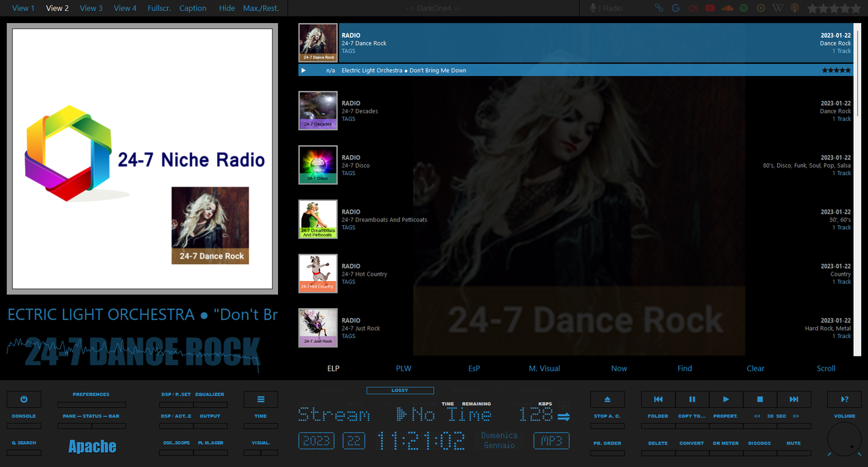The image size is (868, 467).
Task: Click the Clear button
Action: (755, 369)
